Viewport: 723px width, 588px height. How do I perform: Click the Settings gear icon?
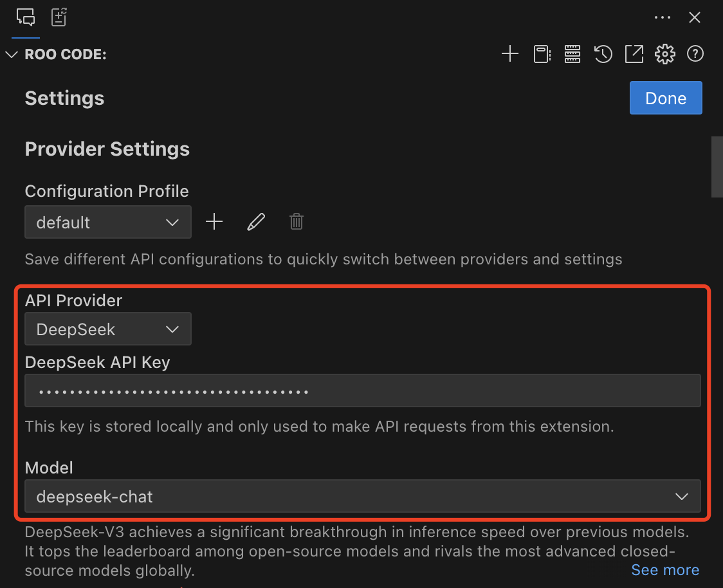tap(664, 54)
